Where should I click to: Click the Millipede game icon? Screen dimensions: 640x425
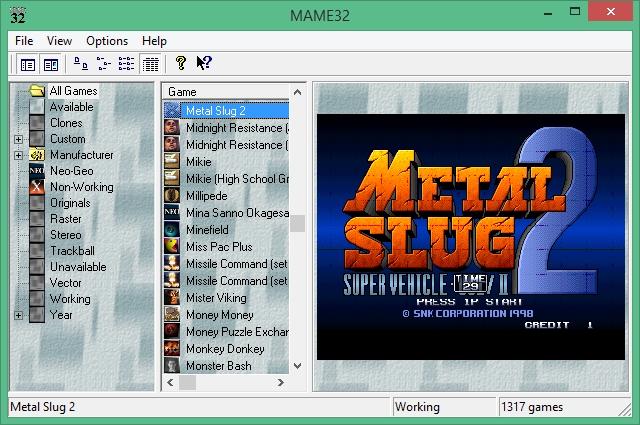172,196
